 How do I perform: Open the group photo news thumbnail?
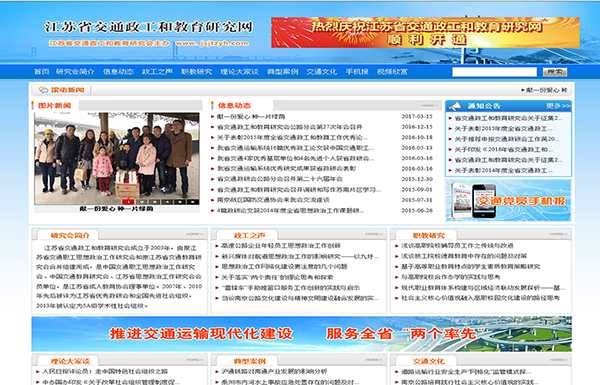[x=117, y=158]
